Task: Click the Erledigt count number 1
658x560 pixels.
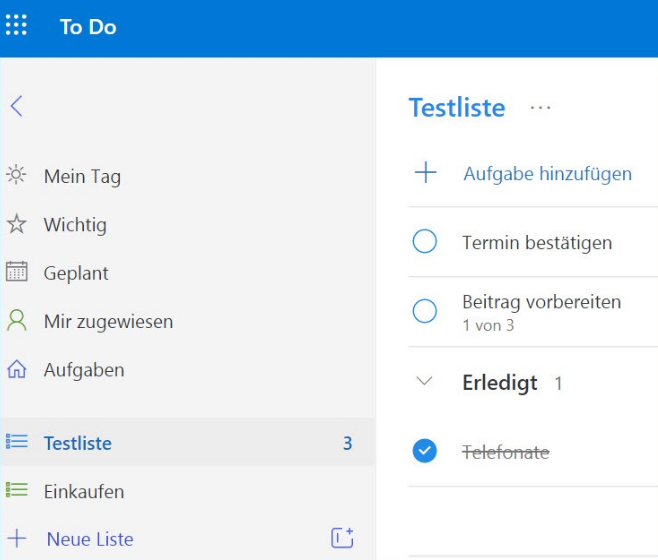Action: pos(558,383)
